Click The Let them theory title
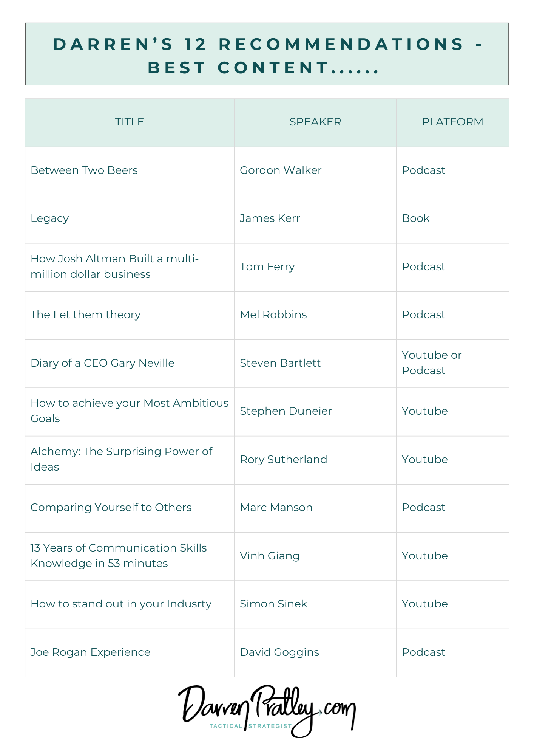 tap(86, 315)
